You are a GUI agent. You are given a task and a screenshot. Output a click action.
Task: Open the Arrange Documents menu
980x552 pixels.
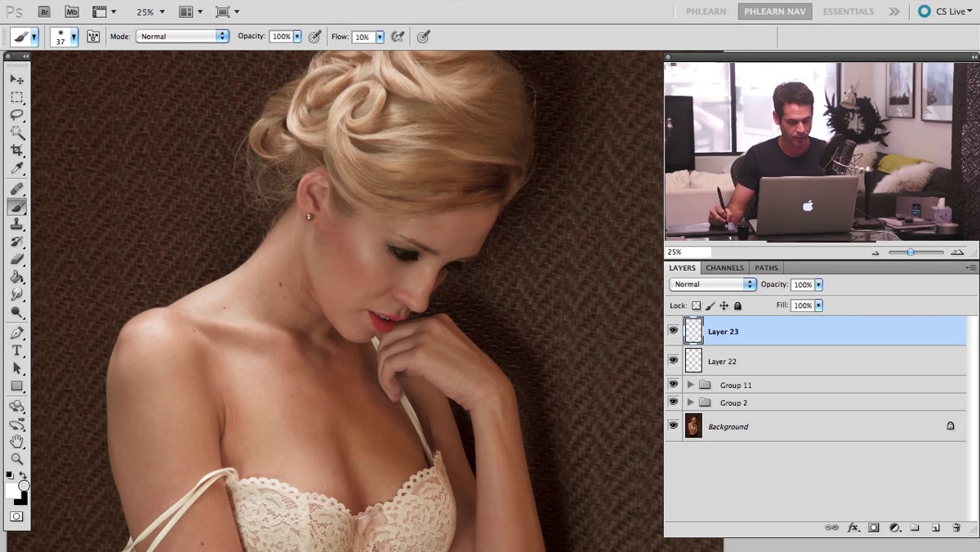point(189,12)
